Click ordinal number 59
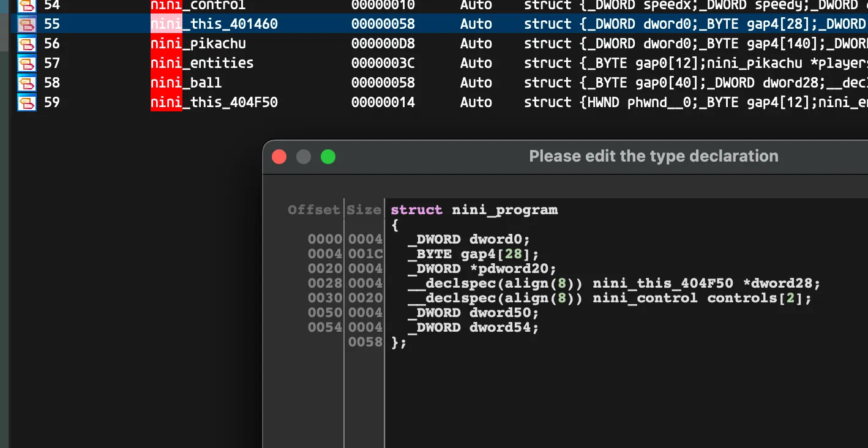This screenshot has width=868, height=448. pyautogui.click(x=52, y=103)
